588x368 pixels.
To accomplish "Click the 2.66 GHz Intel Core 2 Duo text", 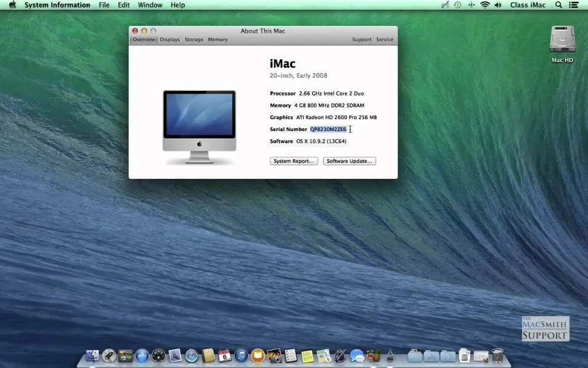I will [331, 94].
